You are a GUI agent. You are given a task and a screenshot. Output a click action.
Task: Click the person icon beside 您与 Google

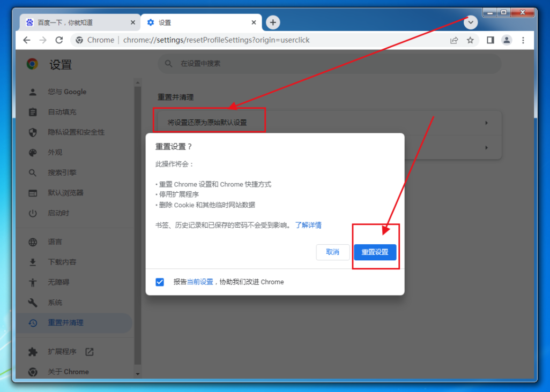click(x=33, y=92)
